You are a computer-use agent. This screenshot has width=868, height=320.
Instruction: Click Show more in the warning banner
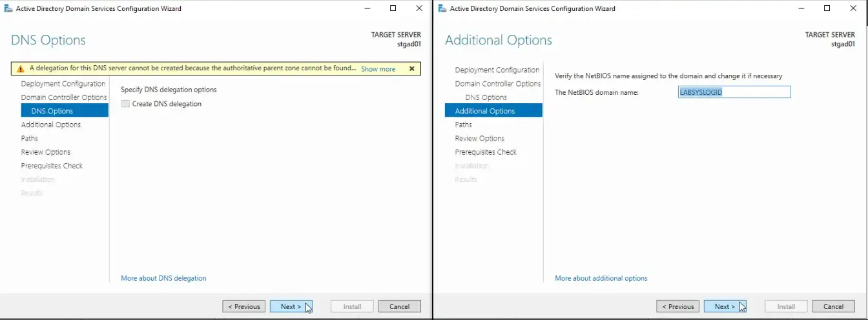378,68
